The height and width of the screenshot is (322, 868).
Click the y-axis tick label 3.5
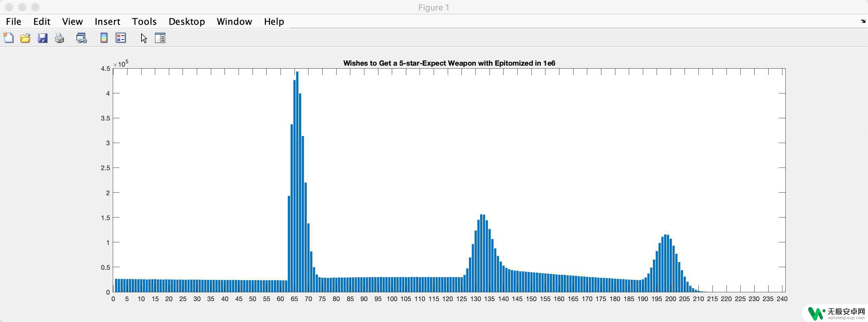(106, 118)
